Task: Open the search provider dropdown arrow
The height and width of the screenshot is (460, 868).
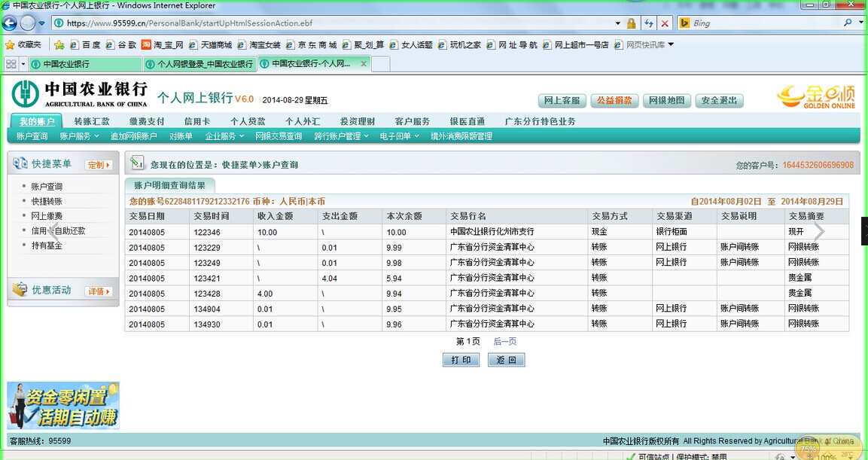Action: pos(860,23)
